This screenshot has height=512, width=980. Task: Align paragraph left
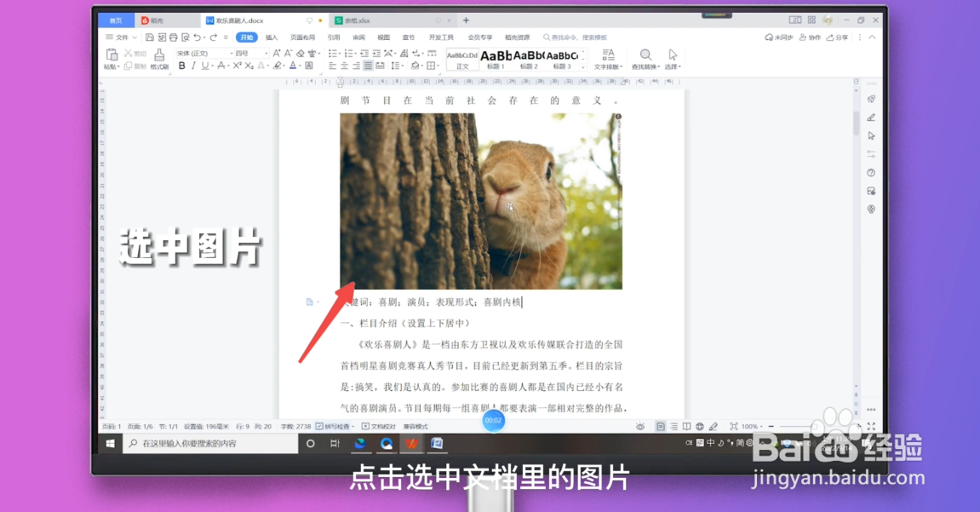point(333,66)
